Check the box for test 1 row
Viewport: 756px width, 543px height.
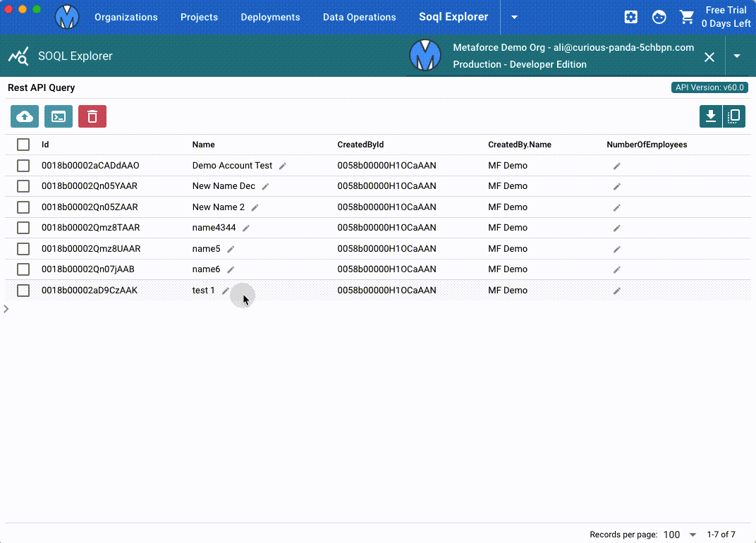(x=23, y=291)
